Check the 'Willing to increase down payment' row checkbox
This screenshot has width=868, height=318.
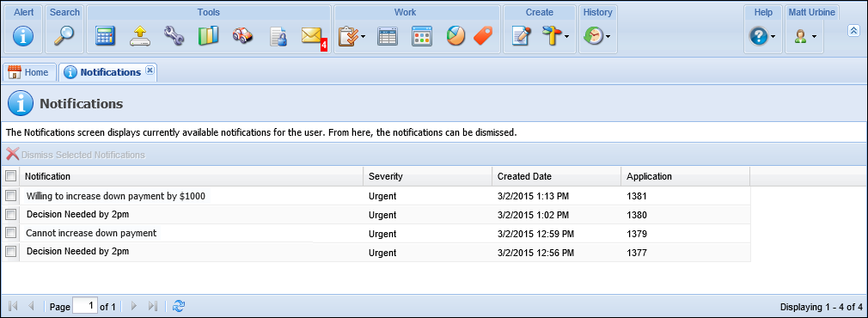pos(10,195)
